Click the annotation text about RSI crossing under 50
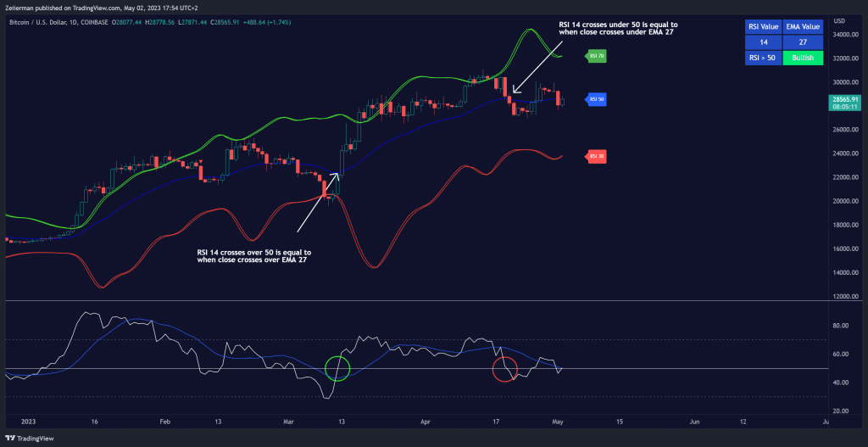This screenshot has height=447, width=868. click(x=619, y=28)
